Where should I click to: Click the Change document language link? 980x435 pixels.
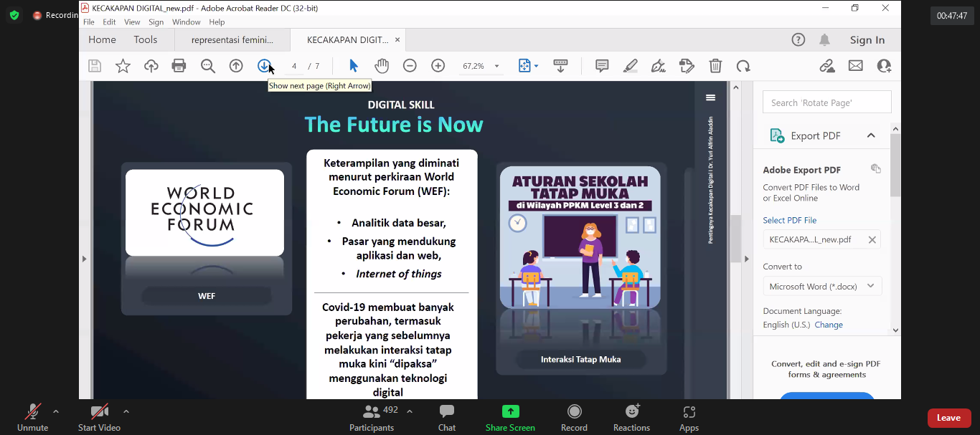point(829,325)
